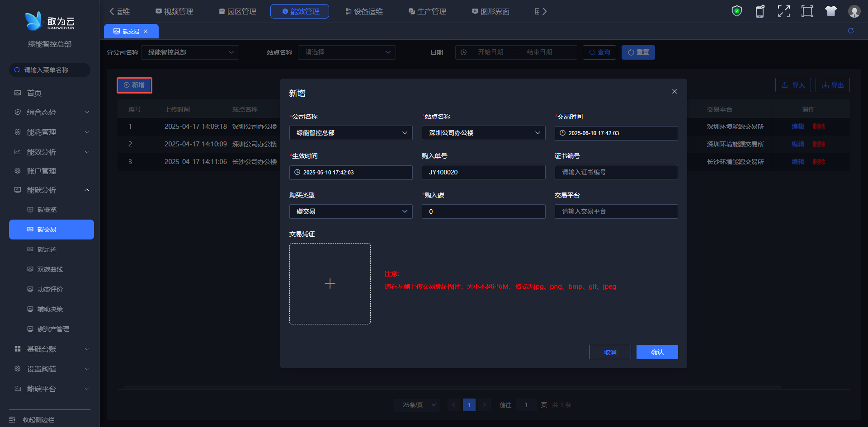Close the 碳交易 tab with its X
The image size is (868, 427).
click(146, 31)
